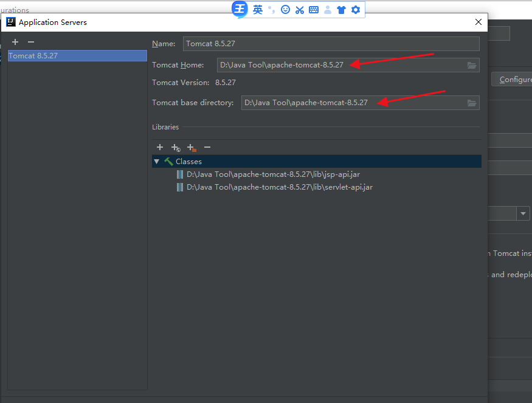532x403 pixels.
Task: Click scissors screenshot tool on IME bar
Action: click(x=300, y=10)
